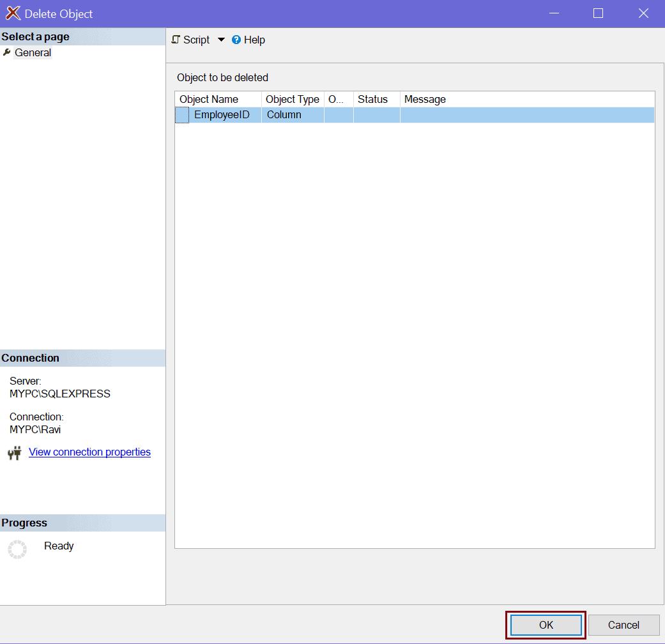665x644 pixels.
Task: Click the Progress section header
Action: (x=23, y=523)
